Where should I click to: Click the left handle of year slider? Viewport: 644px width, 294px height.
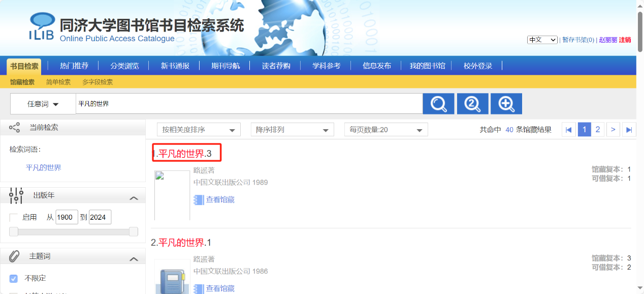14,232
